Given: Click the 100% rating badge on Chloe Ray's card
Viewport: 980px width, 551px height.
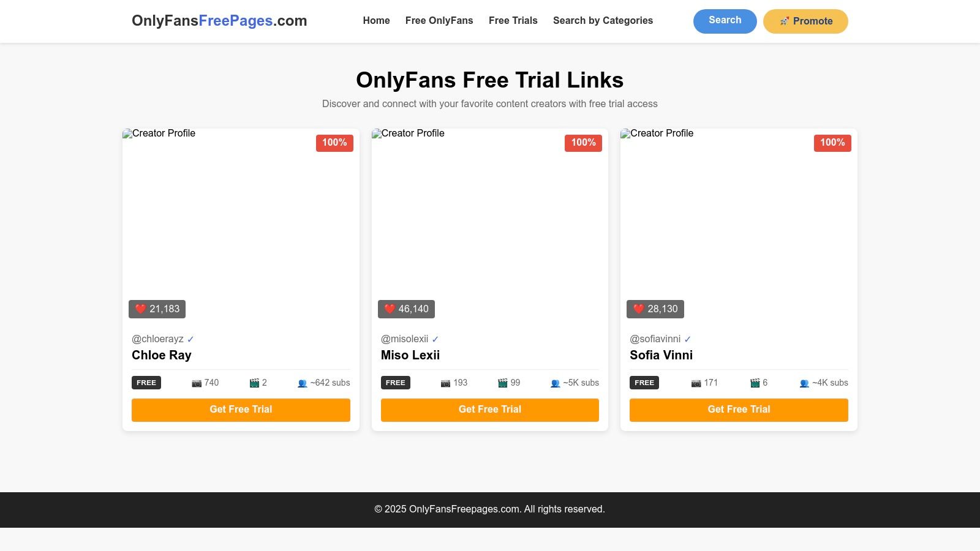Looking at the screenshot, I should pos(334,143).
